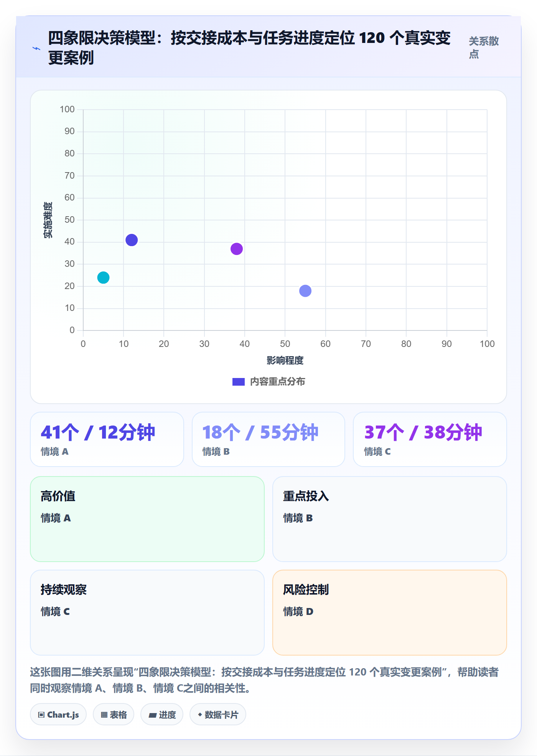Click the 50 tick label on the y-axis

[69, 220]
